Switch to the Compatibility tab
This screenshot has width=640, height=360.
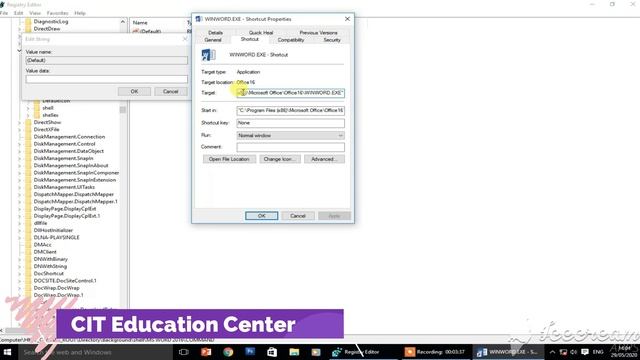(291, 40)
